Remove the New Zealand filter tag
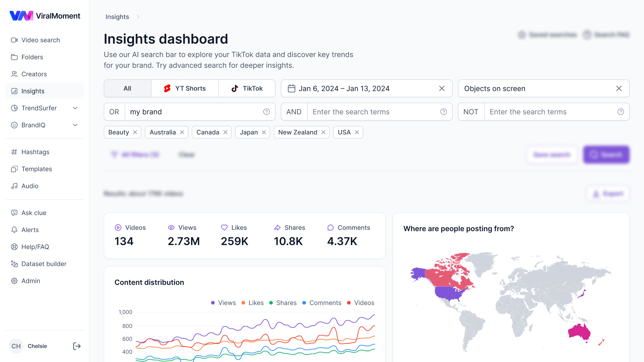 click(323, 132)
